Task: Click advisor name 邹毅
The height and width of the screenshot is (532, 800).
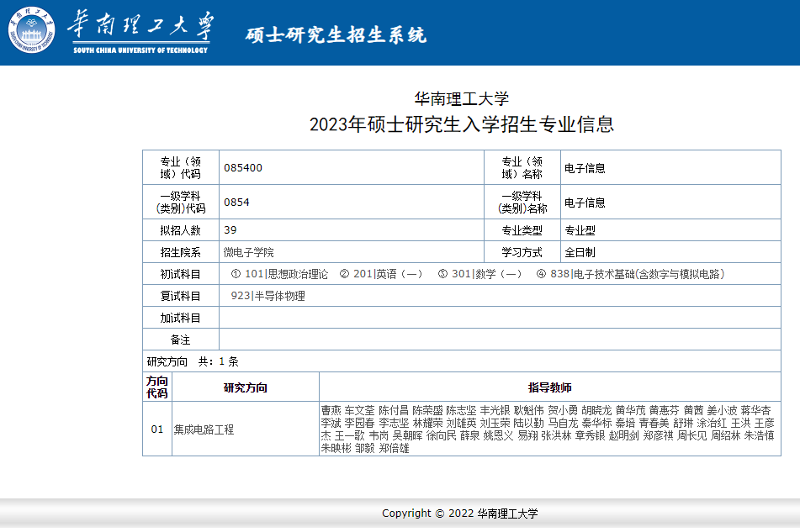Action: pos(365,449)
